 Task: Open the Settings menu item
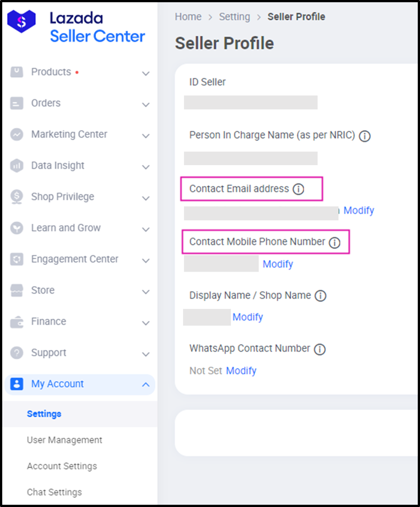[44, 414]
